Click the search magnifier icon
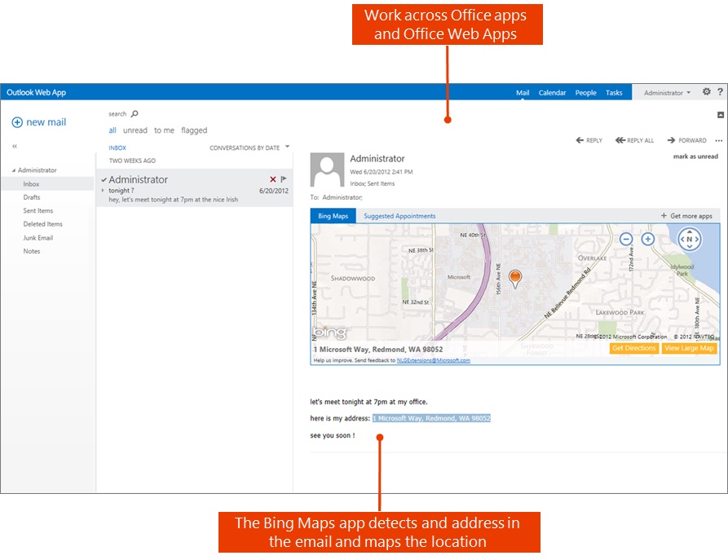The image size is (728, 560). coord(135,114)
